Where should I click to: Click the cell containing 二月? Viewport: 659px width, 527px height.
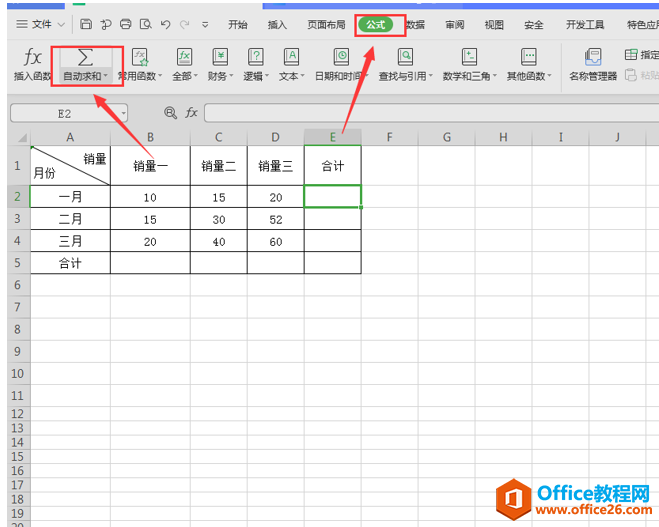70,219
